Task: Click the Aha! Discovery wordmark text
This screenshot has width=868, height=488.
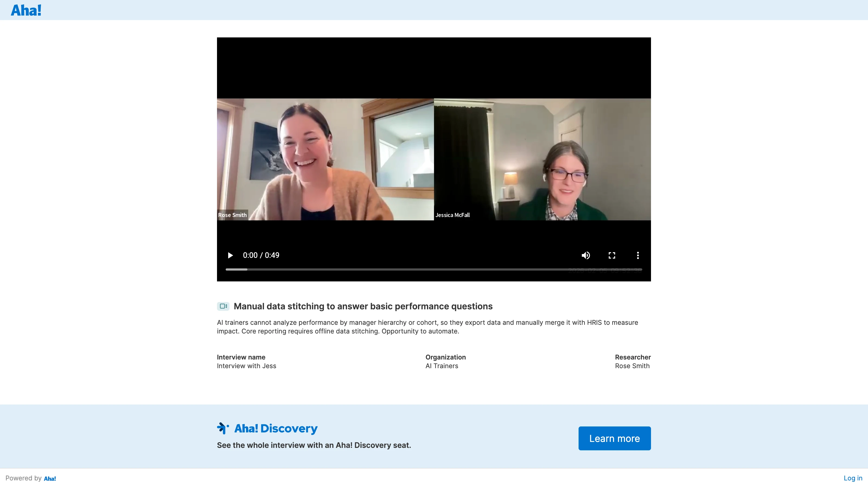Action: point(276,428)
